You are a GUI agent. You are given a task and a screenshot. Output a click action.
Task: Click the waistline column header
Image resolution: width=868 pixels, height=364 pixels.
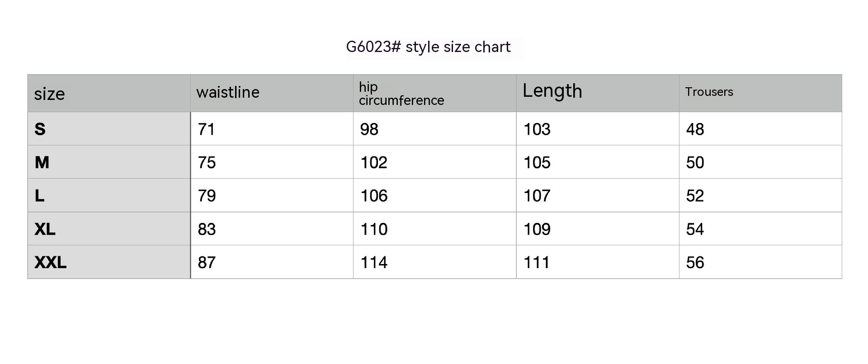[x=228, y=92]
